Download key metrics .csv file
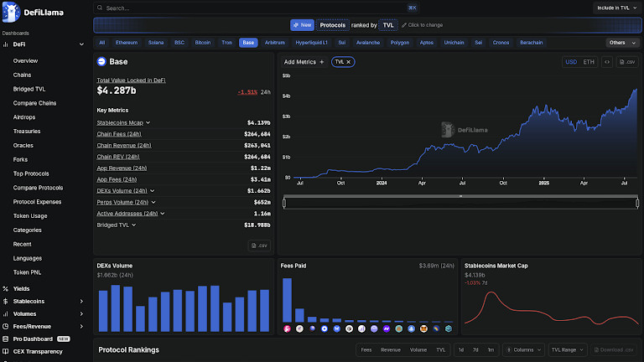The width and height of the screenshot is (644, 362). [x=259, y=246]
